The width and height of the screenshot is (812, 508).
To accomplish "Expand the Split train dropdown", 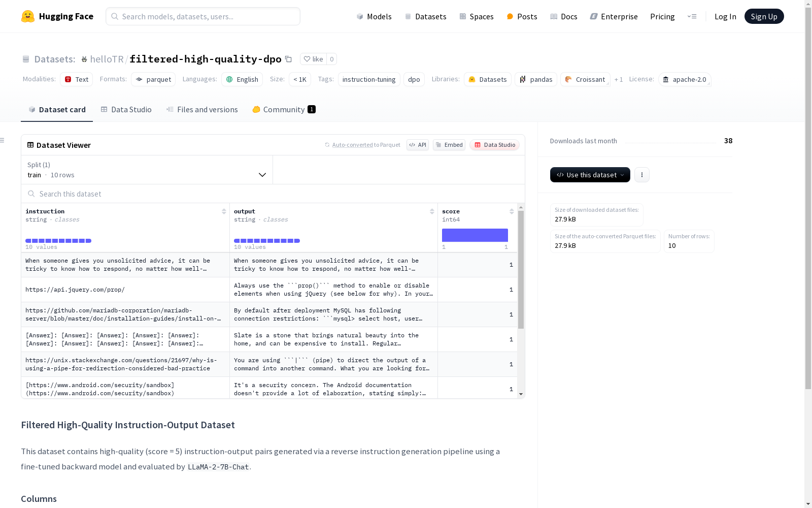I will [147, 170].
